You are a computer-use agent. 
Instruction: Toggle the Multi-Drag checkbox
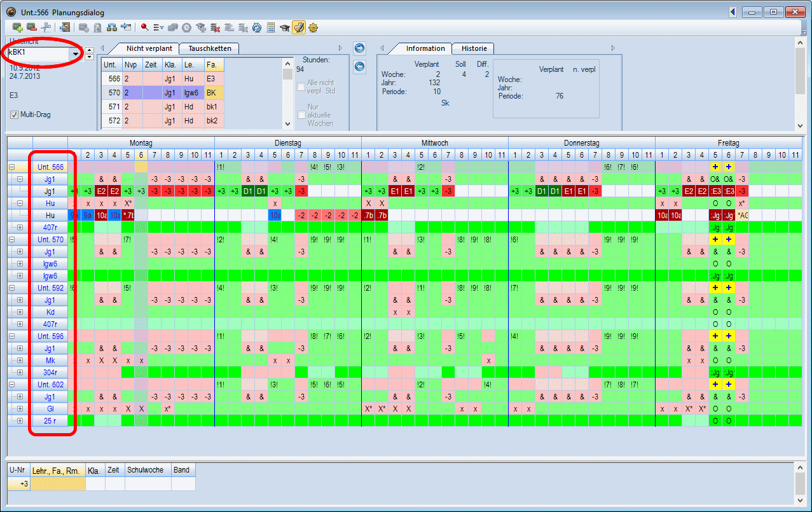pos(14,114)
